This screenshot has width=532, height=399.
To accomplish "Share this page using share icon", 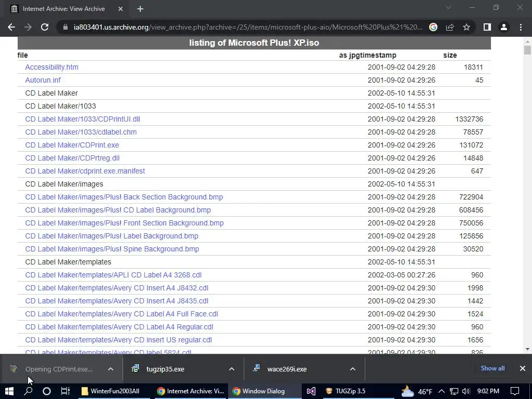I will click(450, 27).
